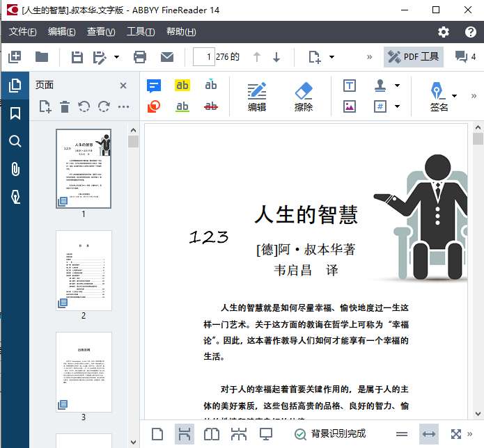Rotate page clockwise in Pages panel
The height and width of the screenshot is (448, 484).
coord(104,106)
